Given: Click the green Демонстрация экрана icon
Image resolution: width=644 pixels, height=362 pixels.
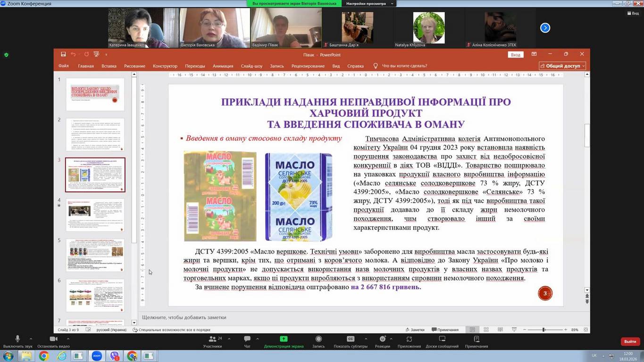Looking at the screenshot, I should click(284, 339).
